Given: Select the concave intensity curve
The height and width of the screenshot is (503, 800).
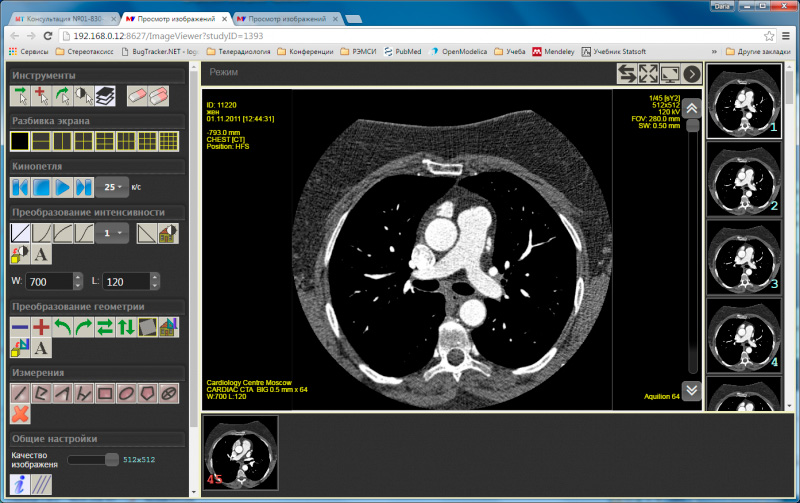Looking at the screenshot, I should (x=62, y=233).
